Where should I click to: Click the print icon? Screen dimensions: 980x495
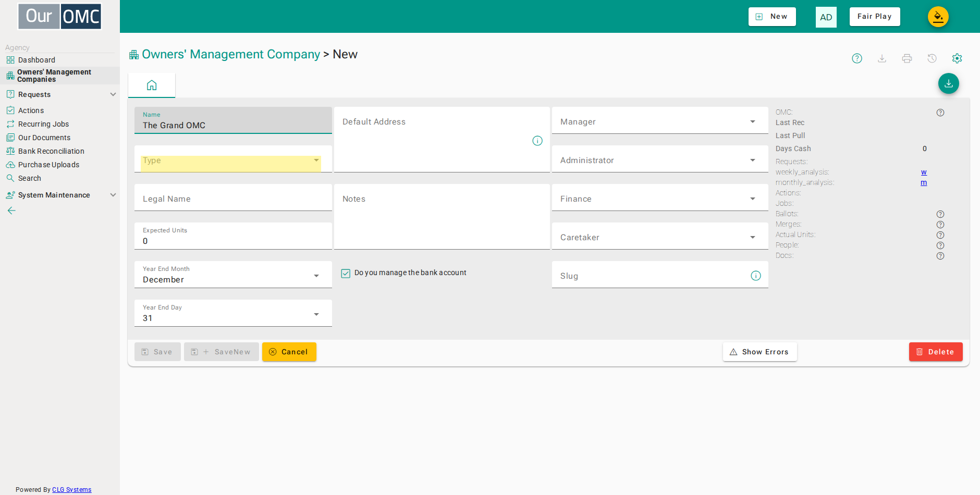click(x=907, y=58)
